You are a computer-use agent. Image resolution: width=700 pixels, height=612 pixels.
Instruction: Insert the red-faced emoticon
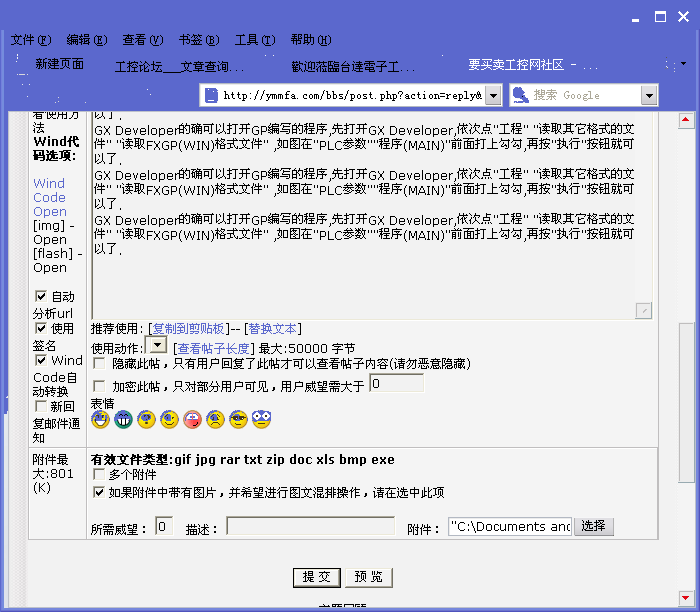point(193,420)
